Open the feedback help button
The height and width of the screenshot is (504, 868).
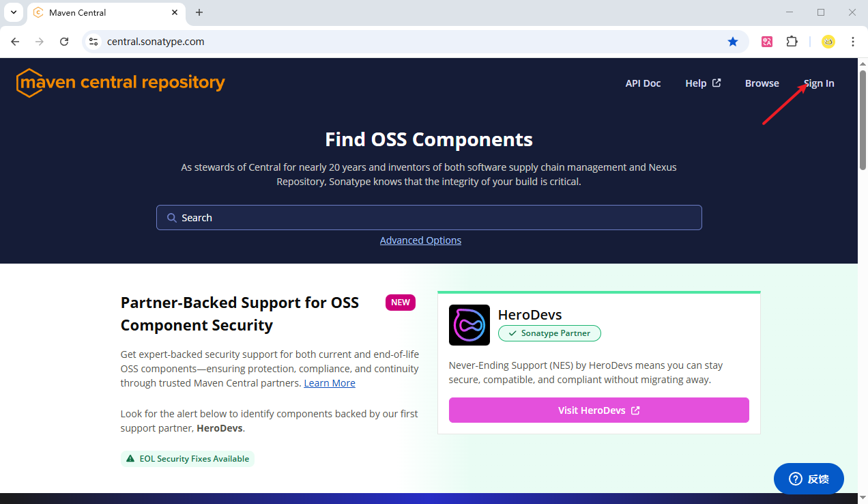click(809, 479)
